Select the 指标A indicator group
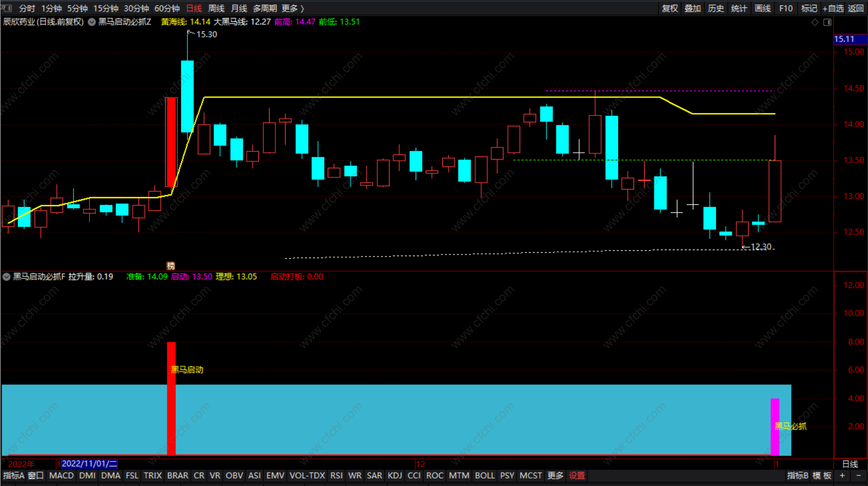The image size is (868, 486). (x=13, y=476)
